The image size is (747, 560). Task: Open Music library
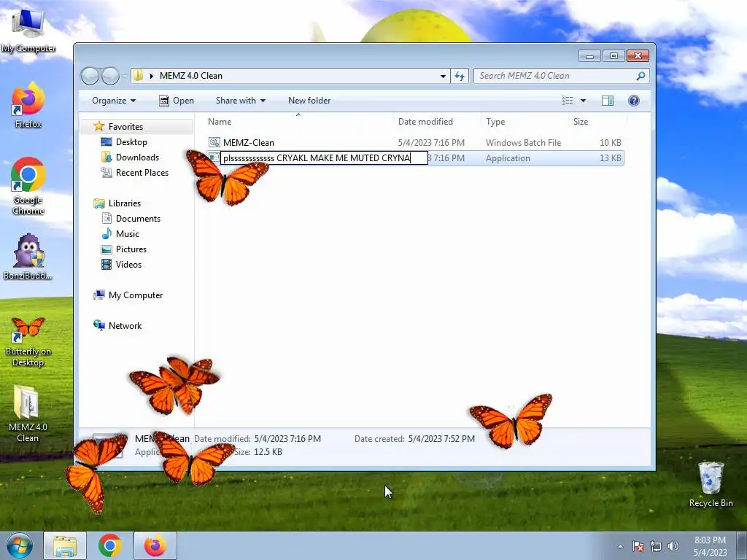pos(127,234)
